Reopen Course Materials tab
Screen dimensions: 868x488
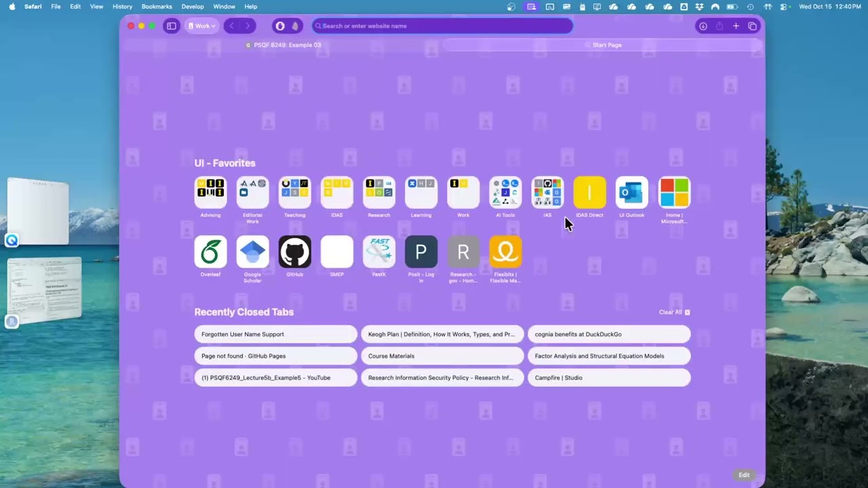[442, 356]
